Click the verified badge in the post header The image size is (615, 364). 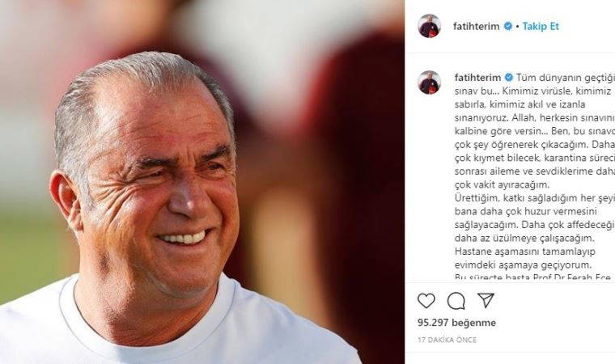click(x=508, y=26)
